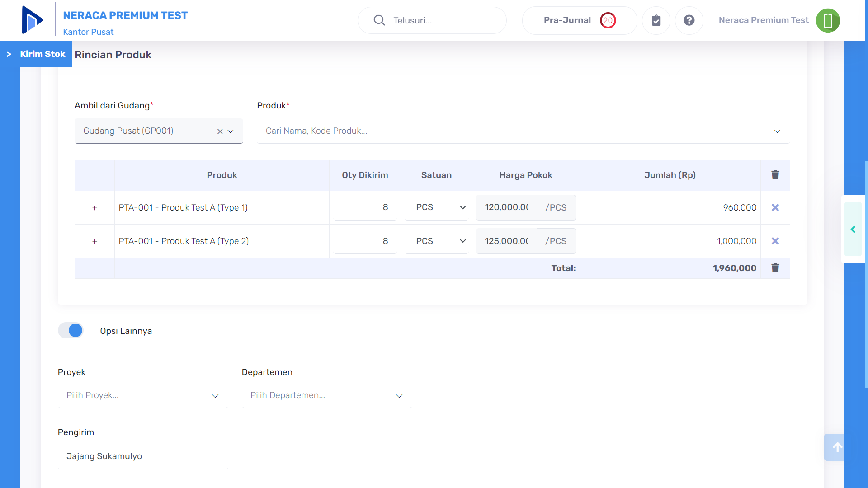Click the Kirim Stok tab label
868x488 pixels.
42,54
